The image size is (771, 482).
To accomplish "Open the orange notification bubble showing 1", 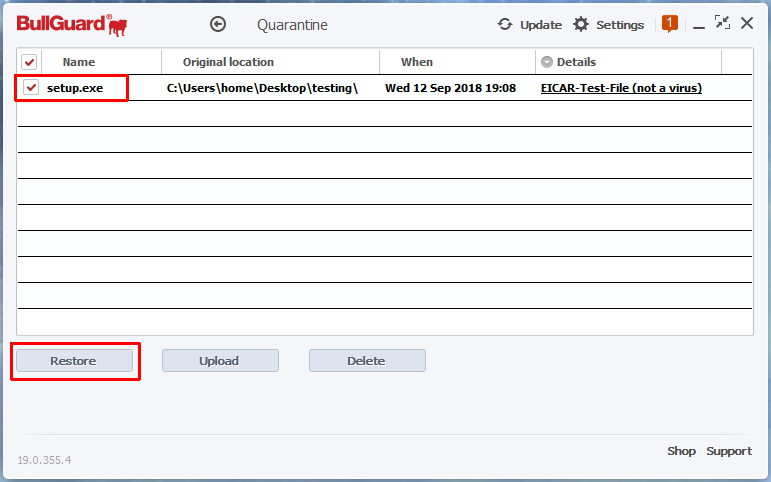I will (669, 24).
